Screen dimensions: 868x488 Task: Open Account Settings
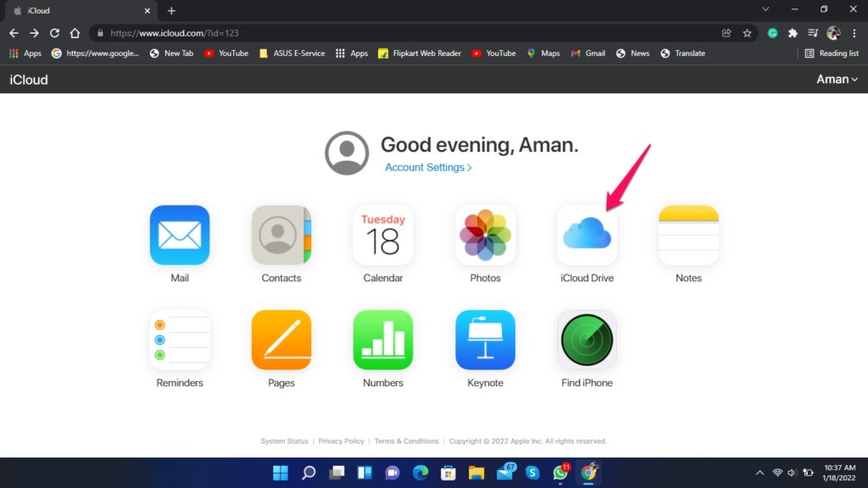[x=428, y=168]
